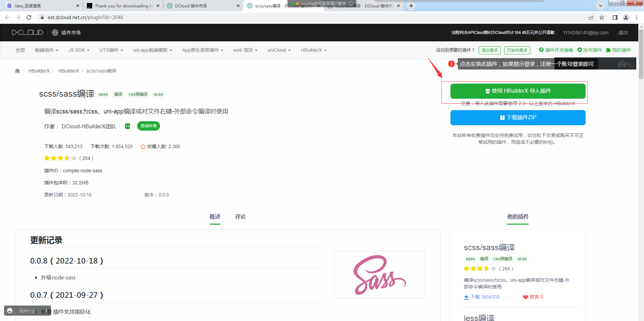The image size is (644, 321).
Task: Click the green H badge beside author name
Action: [127, 126]
